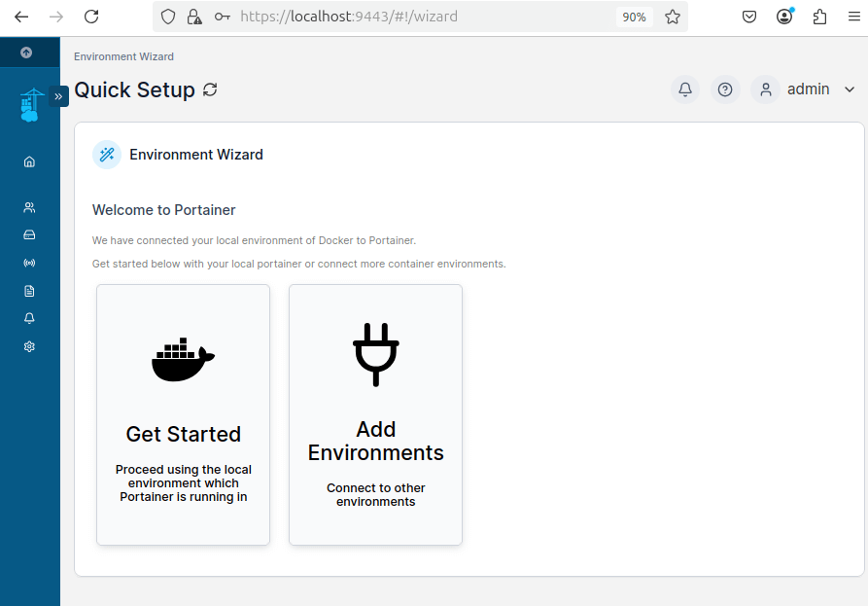Click the 'Welcome to Portainer' heading
Viewport: 868px width, 606px height.
[x=164, y=210]
